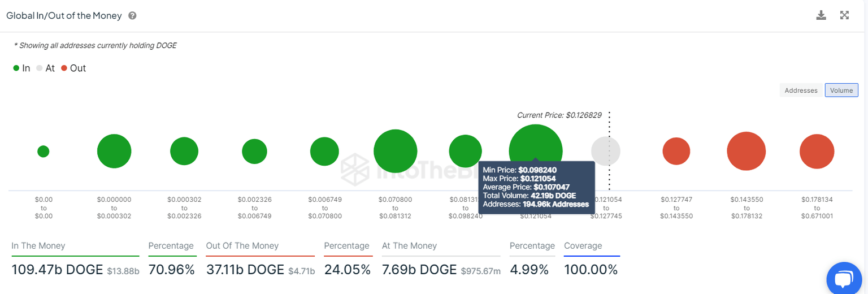Click the At The Money heading
Screen dimensions: 868x294
pos(409,246)
